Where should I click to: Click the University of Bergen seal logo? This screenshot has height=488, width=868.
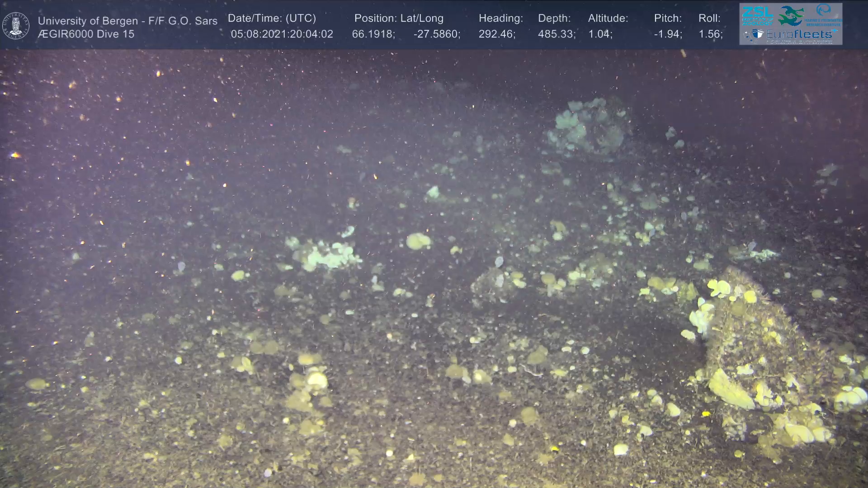coord(16,26)
